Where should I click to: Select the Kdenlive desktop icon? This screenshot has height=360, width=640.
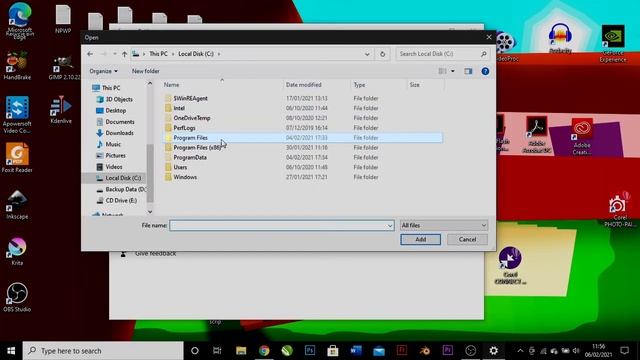coord(61,110)
